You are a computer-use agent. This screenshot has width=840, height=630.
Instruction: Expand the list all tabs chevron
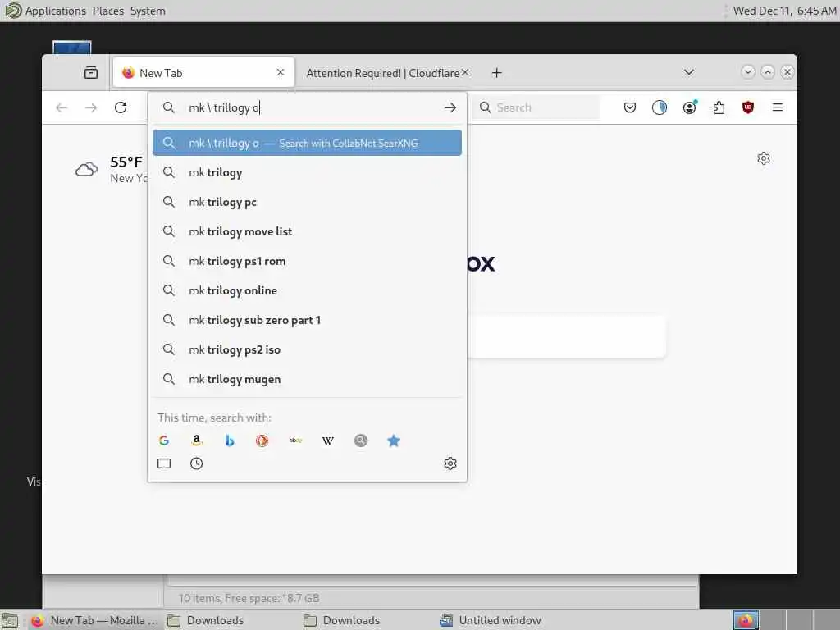[689, 72]
